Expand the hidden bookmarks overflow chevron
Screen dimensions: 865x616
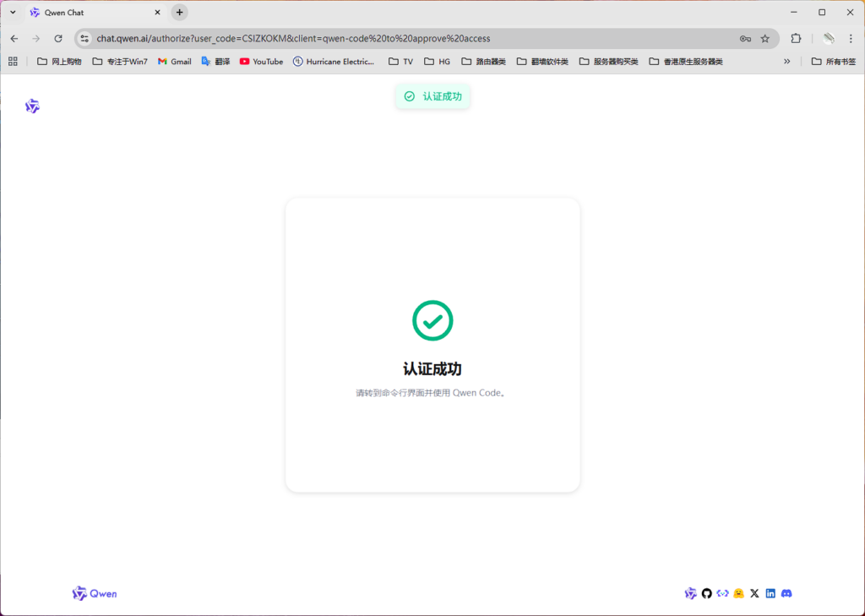pyautogui.click(x=787, y=61)
